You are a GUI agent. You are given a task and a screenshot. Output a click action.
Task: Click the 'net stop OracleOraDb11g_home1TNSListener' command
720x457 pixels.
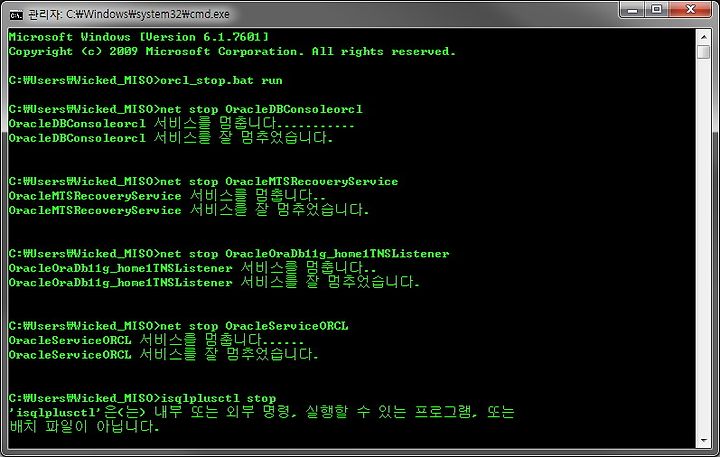pos(229,254)
